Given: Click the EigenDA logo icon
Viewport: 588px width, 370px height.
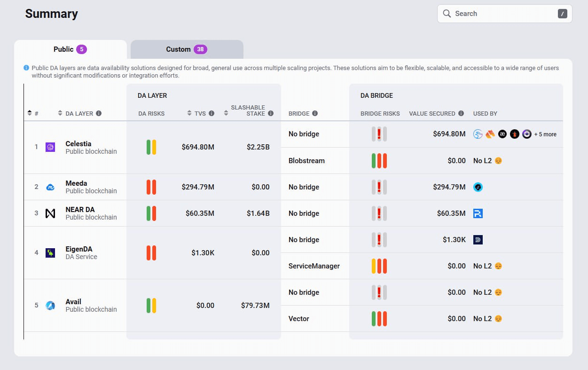Looking at the screenshot, I should (50, 252).
